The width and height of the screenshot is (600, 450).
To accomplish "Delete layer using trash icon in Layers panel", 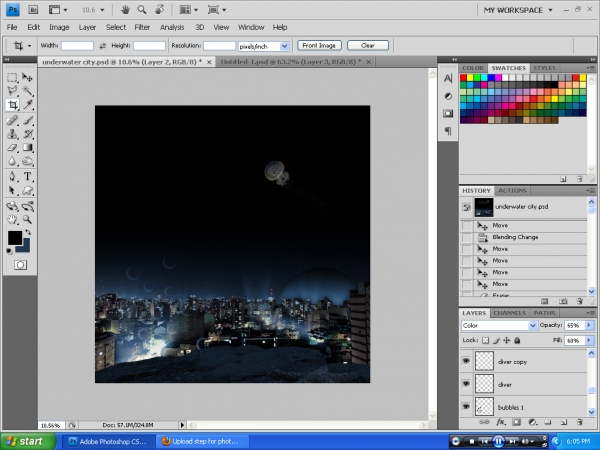I will tap(579, 422).
